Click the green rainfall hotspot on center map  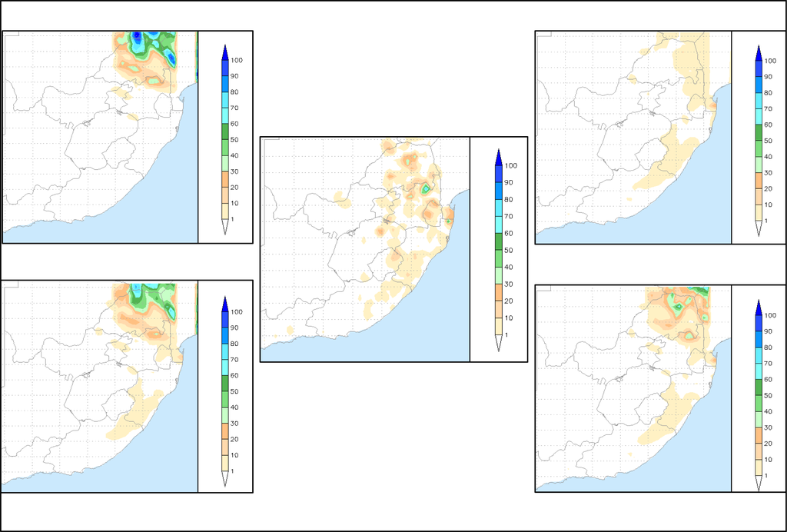pos(426,188)
